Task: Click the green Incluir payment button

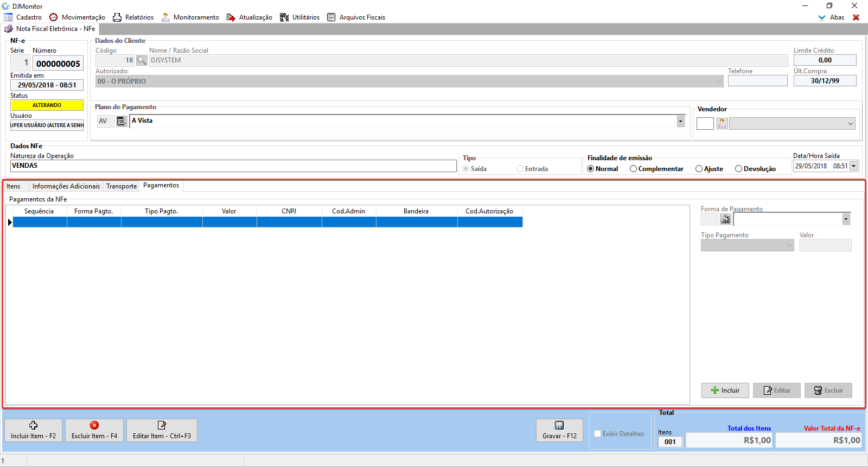Action: click(725, 390)
